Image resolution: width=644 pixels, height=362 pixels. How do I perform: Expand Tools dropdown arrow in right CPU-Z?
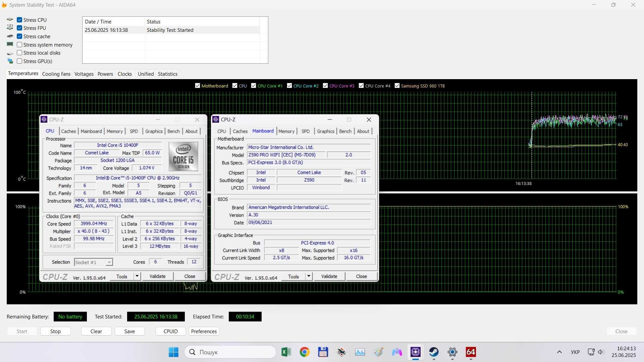309,276
